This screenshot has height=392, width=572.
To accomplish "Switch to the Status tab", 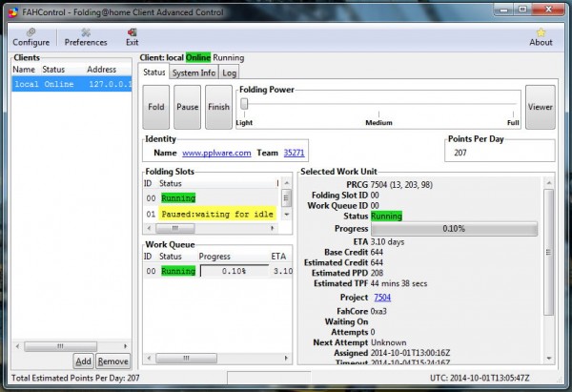I will [x=153, y=72].
